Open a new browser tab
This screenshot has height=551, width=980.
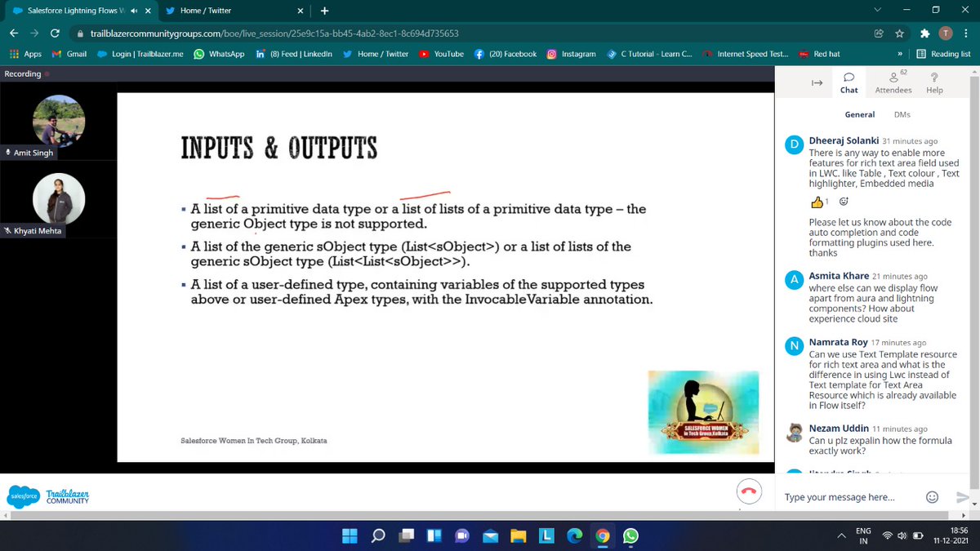[x=324, y=11]
